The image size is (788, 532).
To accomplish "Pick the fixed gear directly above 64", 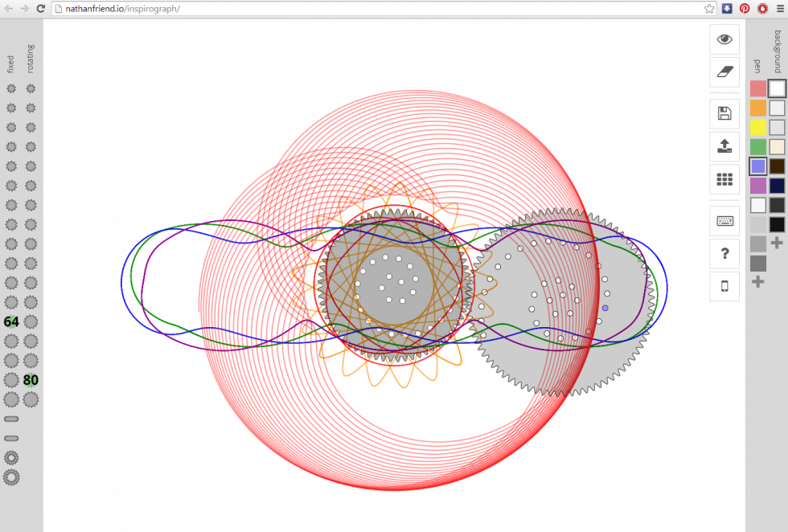I will [x=11, y=302].
